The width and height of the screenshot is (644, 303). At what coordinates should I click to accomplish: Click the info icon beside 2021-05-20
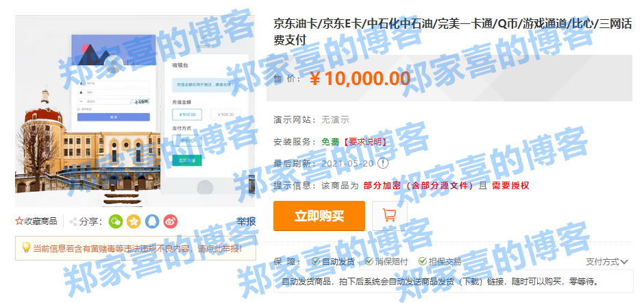[x=383, y=163]
